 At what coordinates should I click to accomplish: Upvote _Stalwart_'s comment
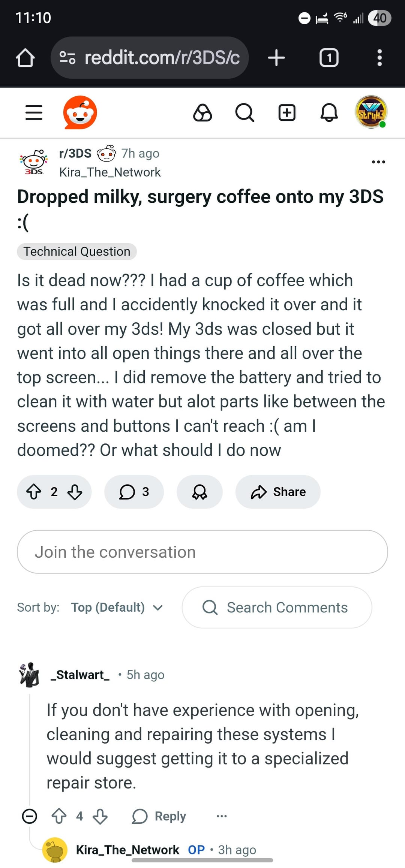(59, 816)
